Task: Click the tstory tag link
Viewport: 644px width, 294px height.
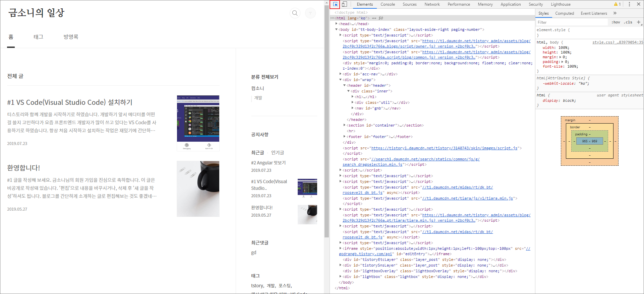Action: pos(257,286)
